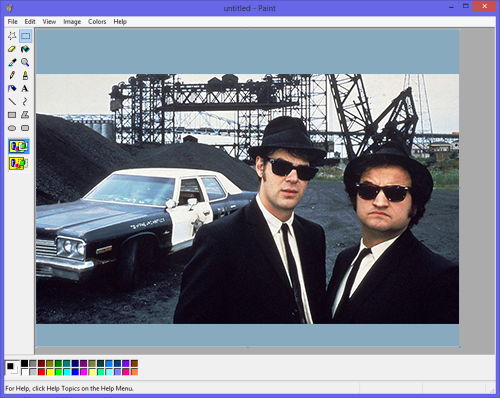Viewport: 500px width, 398px height.
Task: Click the status bar help text
Action: (69, 388)
